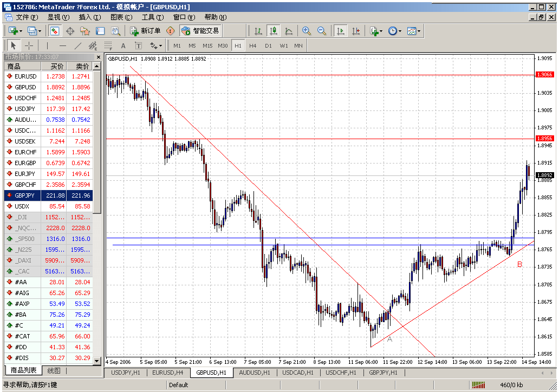
Task: Toggle chart auto scroll button
Action: coord(341,31)
